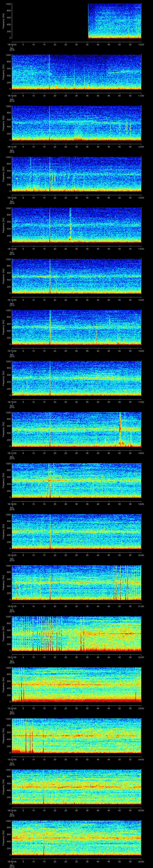Click the black empty area in first spectrogram
The height and width of the screenshot is (868, 153).
click(x=50, y=21)
